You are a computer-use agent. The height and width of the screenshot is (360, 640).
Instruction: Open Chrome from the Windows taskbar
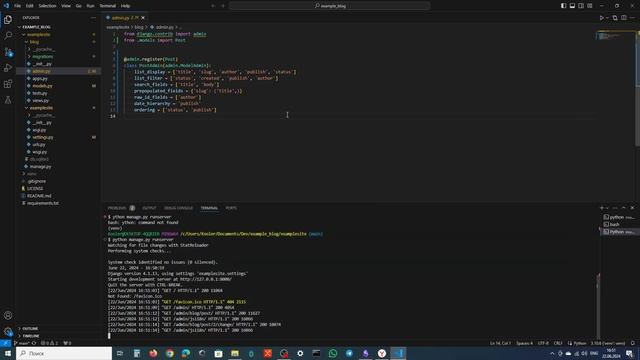click(x=169, y=353)
